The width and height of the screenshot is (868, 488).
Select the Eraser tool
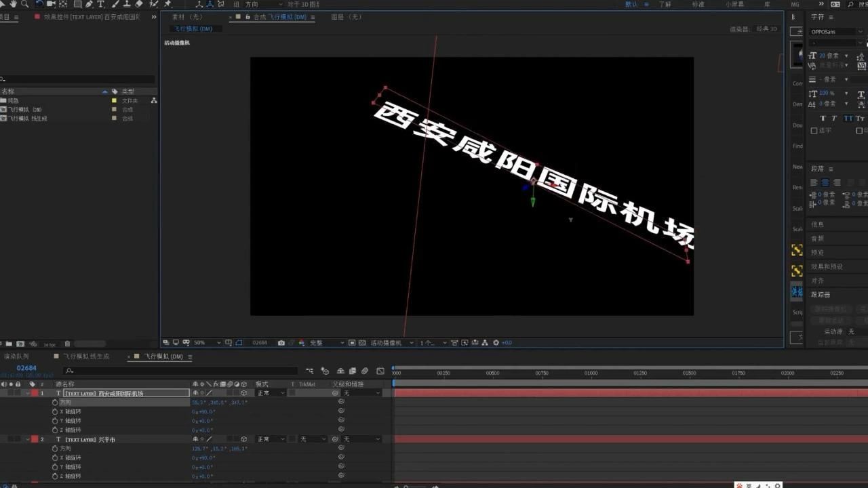(x=138, y=4)
